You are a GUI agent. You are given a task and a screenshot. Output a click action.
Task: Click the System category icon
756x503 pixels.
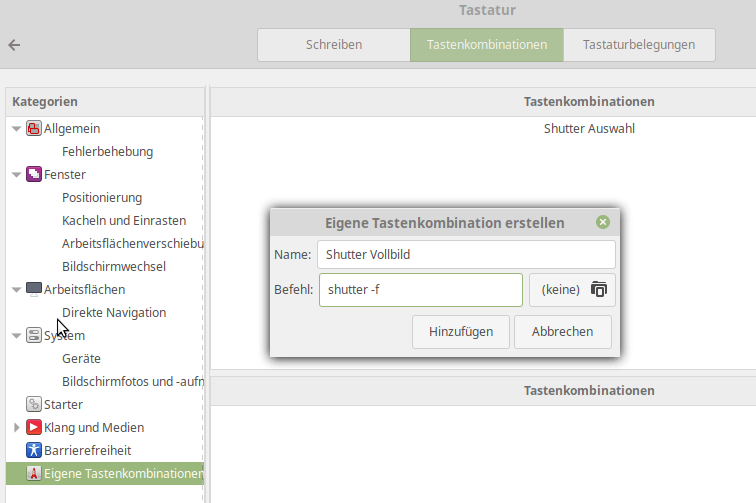(x=33, y=336)
